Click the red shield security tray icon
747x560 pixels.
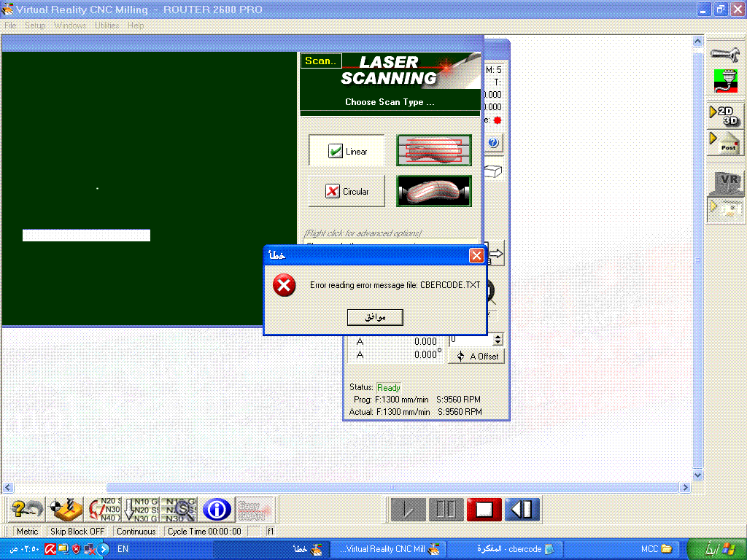click(76, 549)
